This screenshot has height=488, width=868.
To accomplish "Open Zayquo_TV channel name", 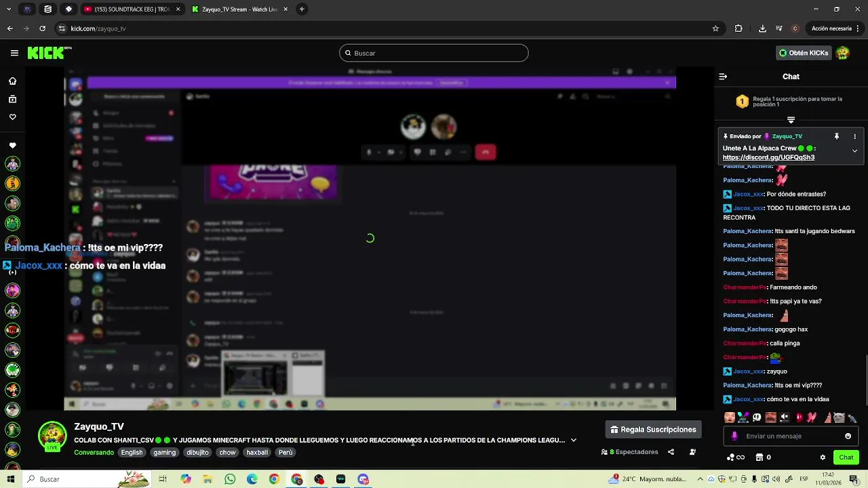I will tap(99, 426).
